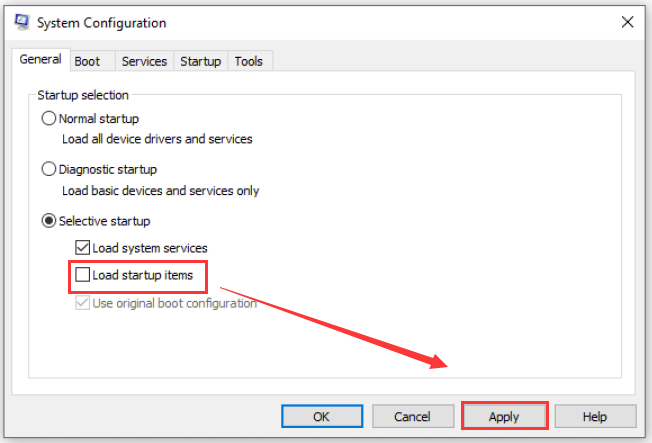Choose the Diagnostic startup radio button
This screenshot has width=652, height=443.
[49, 169]
